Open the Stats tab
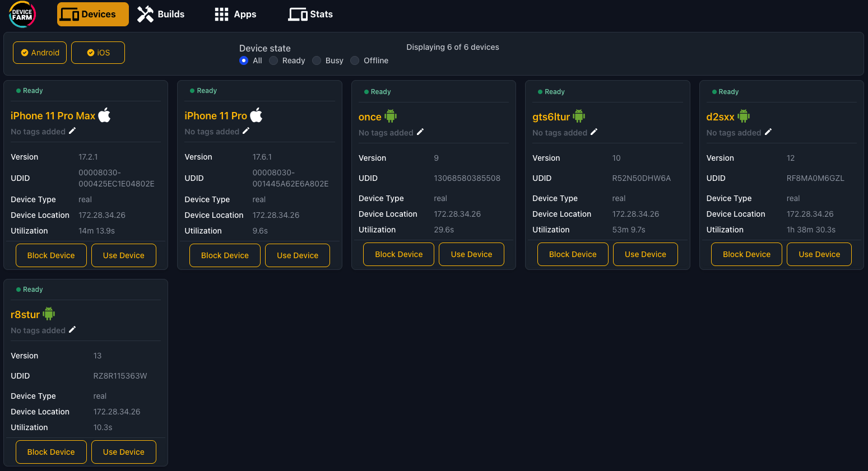This screenshot has width=868, height=471. (x=310, y=15)
